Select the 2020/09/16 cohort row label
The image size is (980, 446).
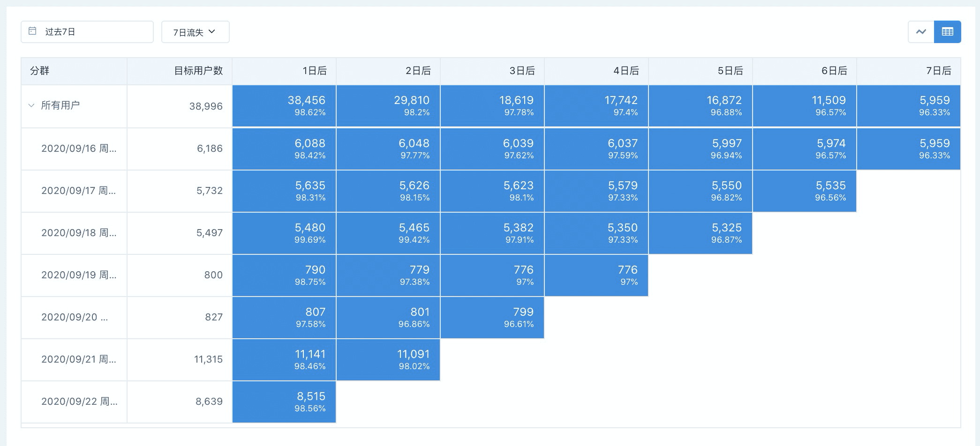pyautogui.click(x=79, y=149)
